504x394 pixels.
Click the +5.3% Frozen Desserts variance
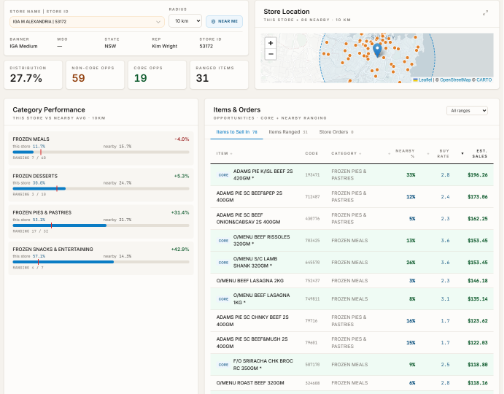[181, 176]
